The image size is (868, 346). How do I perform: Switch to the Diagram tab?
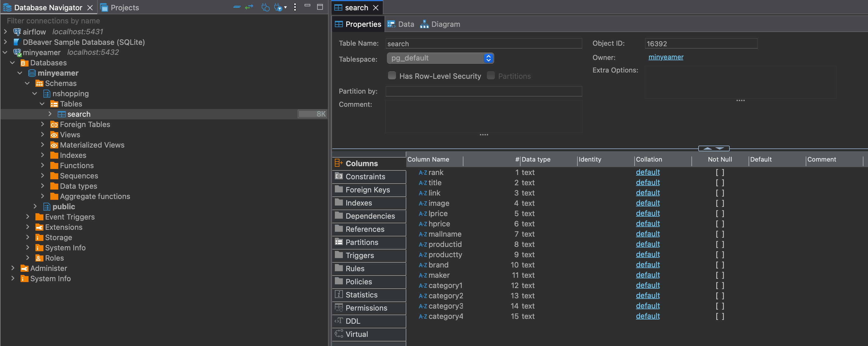440,24
